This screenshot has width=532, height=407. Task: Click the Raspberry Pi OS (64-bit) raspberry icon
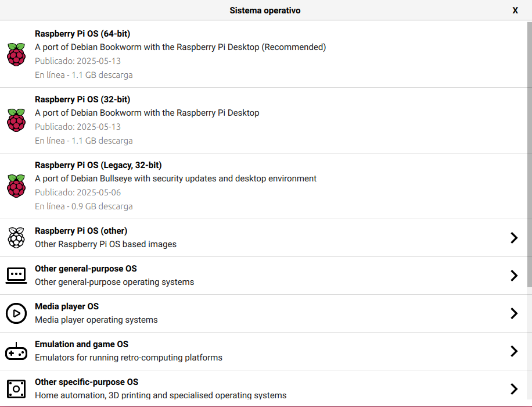coord(16,54)
